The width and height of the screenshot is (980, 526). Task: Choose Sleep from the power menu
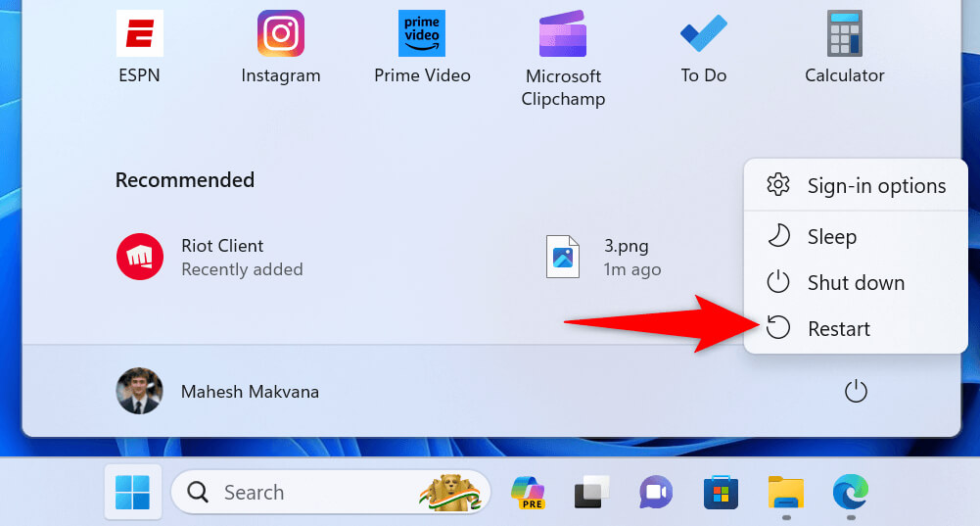(856, 236)
